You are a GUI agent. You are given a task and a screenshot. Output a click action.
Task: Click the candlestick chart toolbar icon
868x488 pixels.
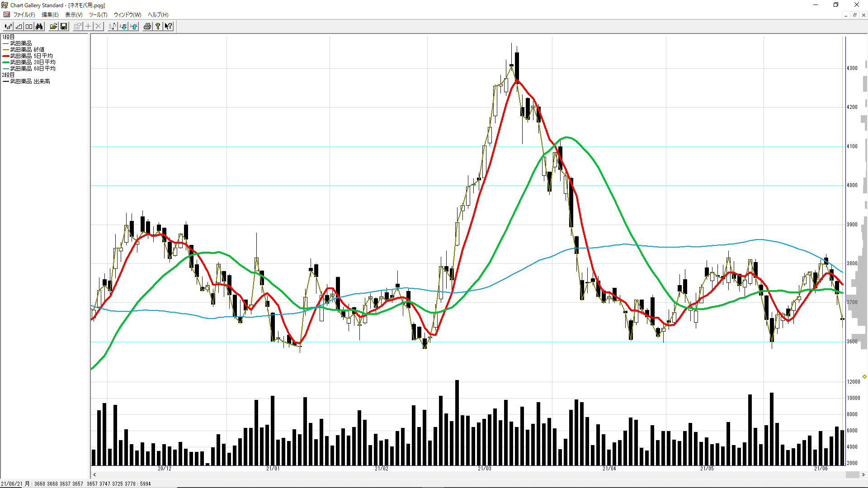[8, 27]
